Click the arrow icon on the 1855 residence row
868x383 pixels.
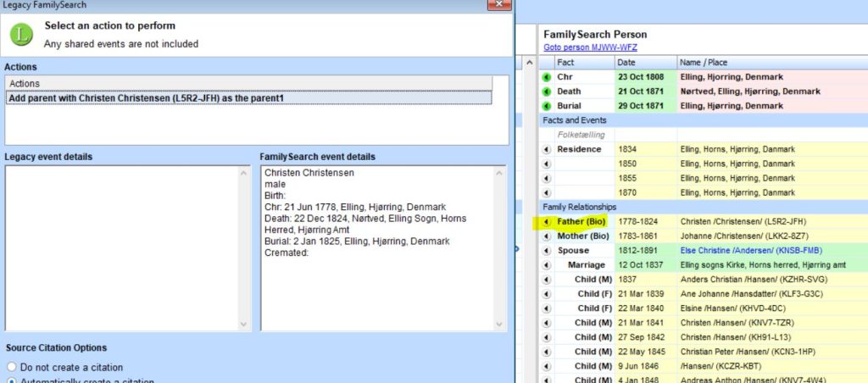(x=547, y=178)
